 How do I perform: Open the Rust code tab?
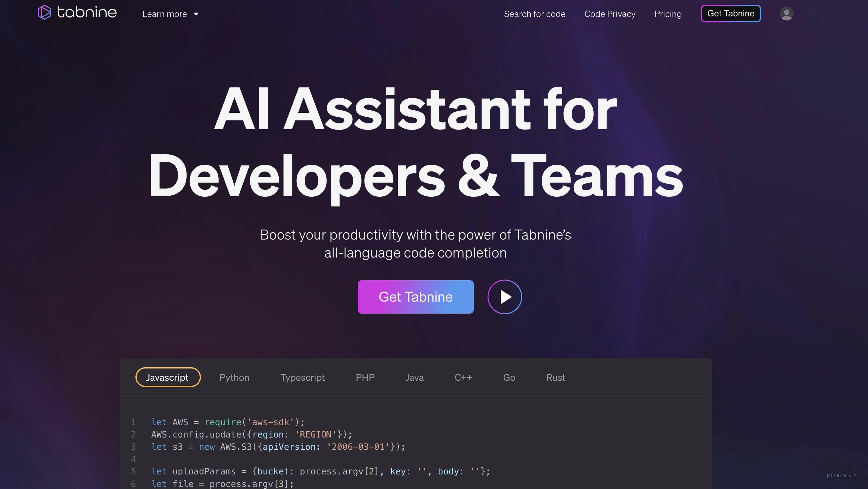click(x=555, y=377)
